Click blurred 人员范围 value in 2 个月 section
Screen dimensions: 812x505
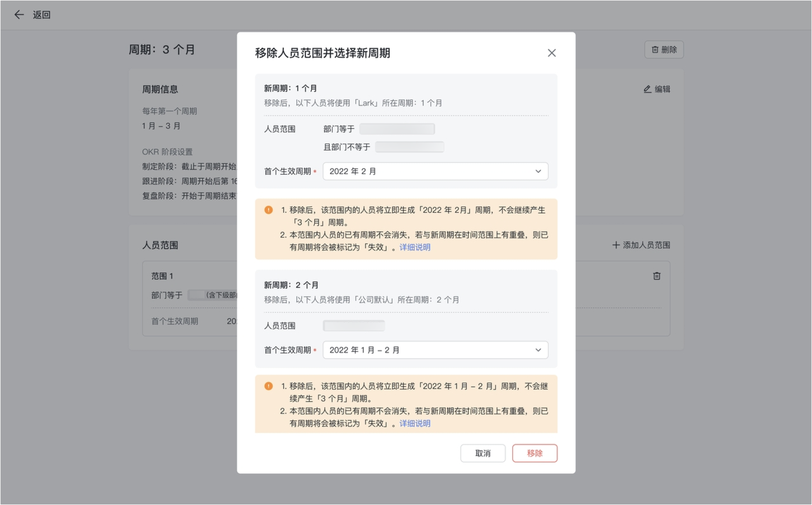354,326
